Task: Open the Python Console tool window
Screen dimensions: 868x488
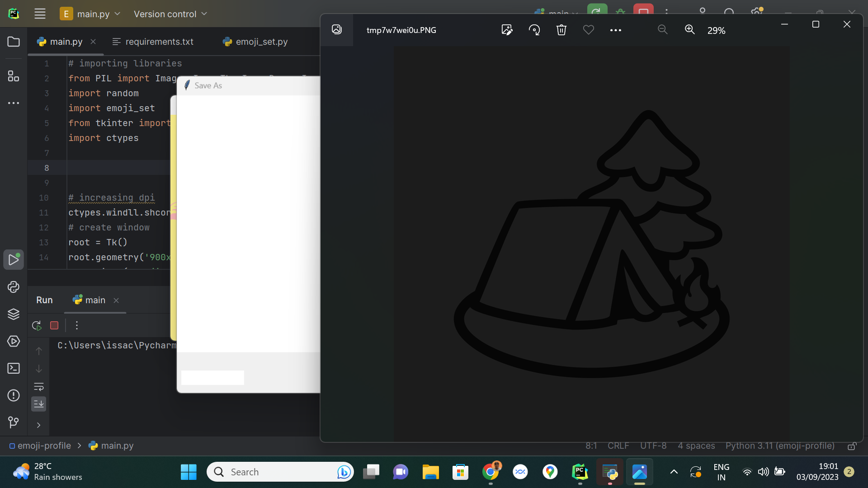Action: pyautogui.click(x=14, y=287)
